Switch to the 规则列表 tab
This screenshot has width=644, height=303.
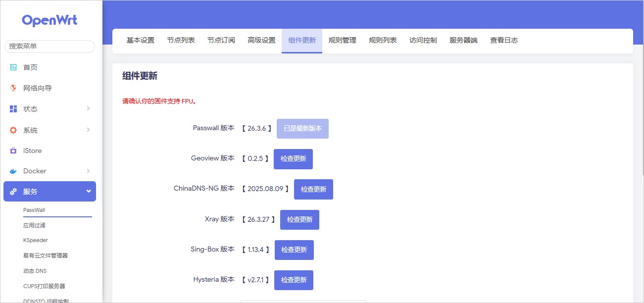[383, 41]
